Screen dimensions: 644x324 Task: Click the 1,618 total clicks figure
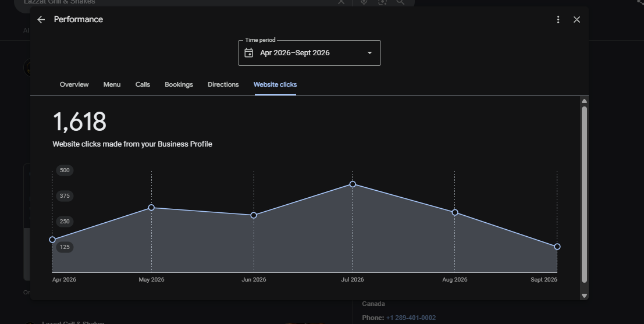(x=80, y=122)
